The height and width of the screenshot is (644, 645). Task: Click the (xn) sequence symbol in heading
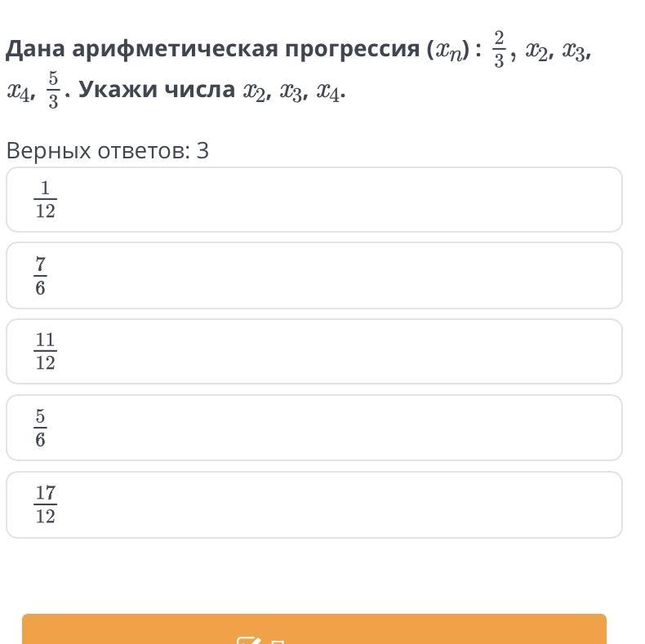[x=447, y=51]
